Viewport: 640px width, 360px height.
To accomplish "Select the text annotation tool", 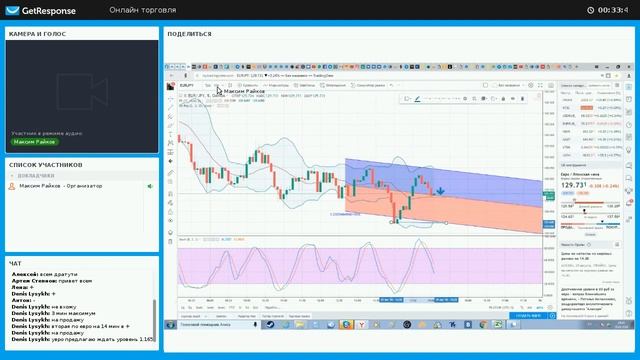I will tap(171, 134).
